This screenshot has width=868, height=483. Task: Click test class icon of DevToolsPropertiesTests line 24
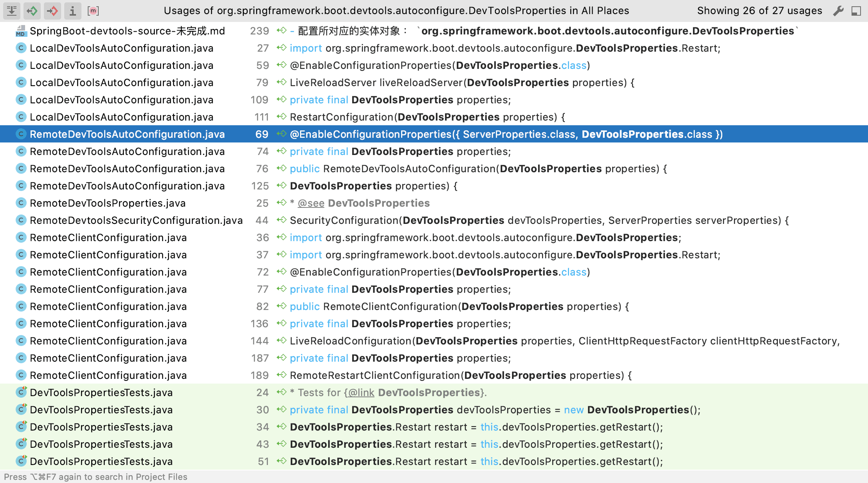pos(22,392)
